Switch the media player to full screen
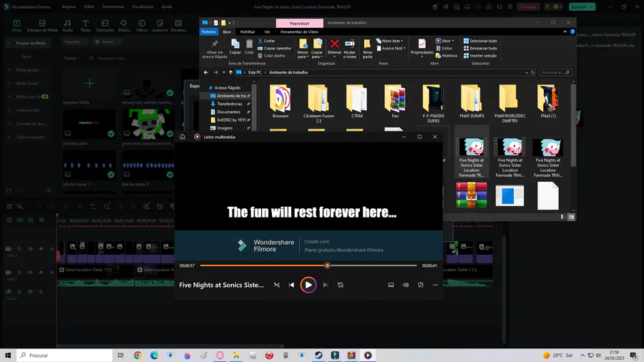 click(421, 285)
